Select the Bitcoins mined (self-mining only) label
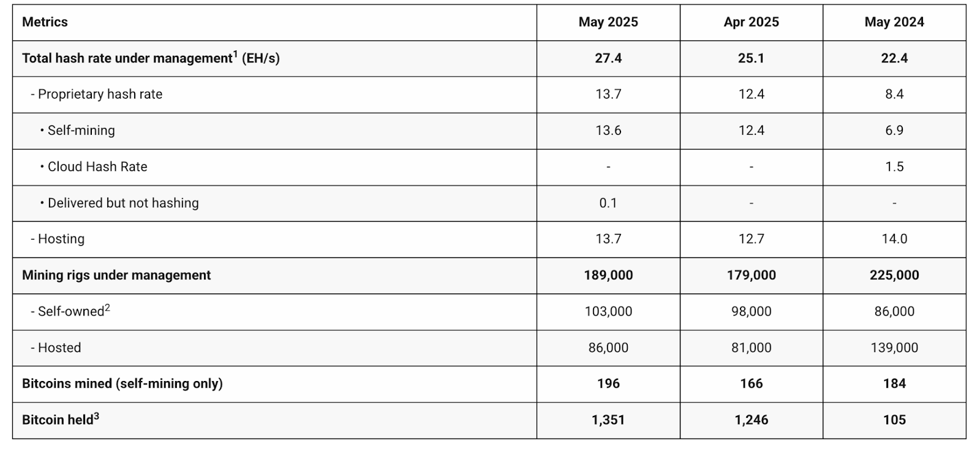This screenshot has width=980, height=457. [x=123, y=383]
